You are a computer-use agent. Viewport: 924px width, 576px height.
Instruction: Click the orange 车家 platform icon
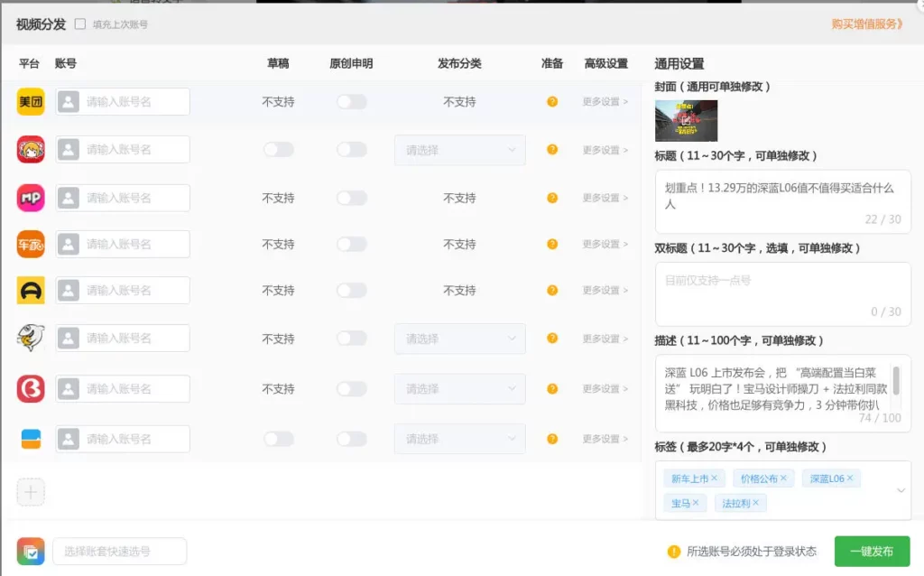pyautogui.click(x=31, y=244)
